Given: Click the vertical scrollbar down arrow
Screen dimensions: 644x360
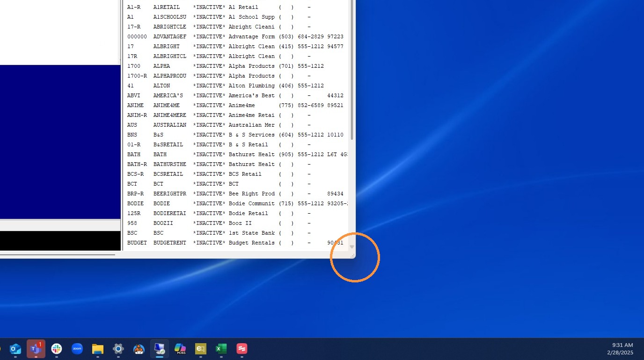Looking at the screenshot, I should [x=352, y=247].
